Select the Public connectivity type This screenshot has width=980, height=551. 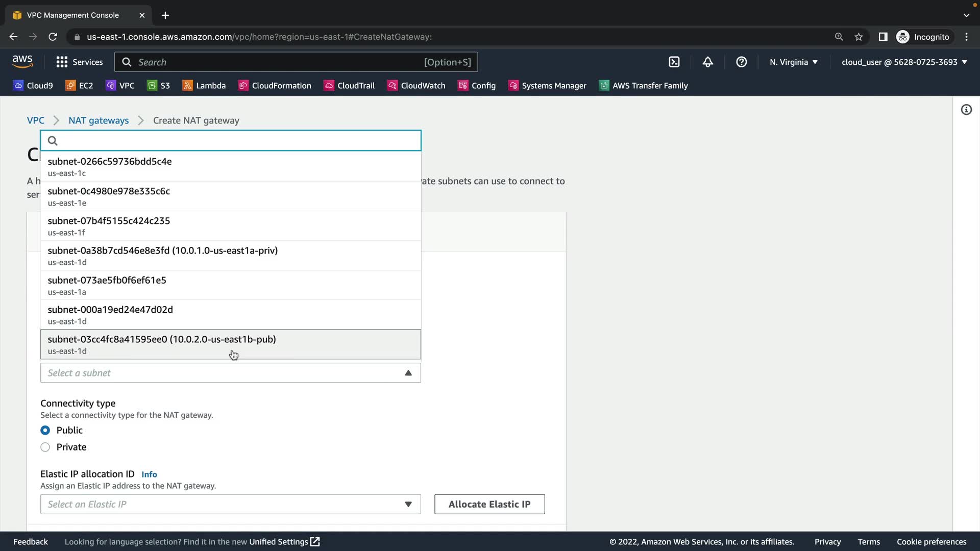point(45,431)
